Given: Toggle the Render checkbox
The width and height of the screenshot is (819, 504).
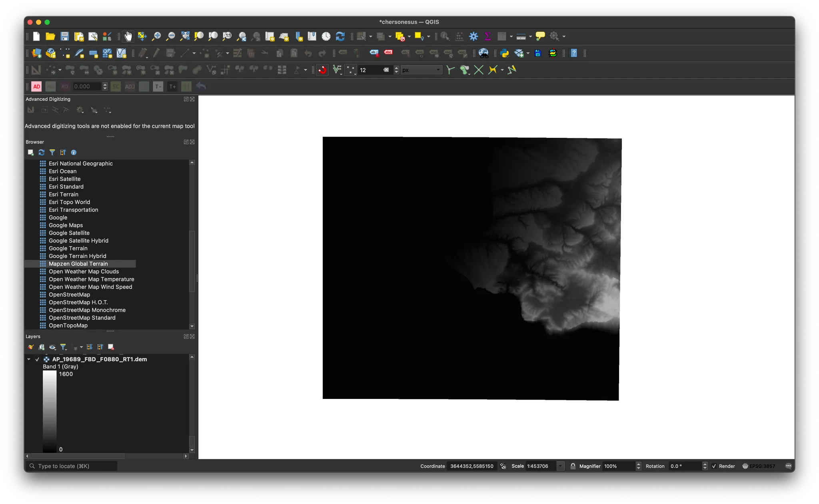Looking at the screenshot, I should click(714, 466).
